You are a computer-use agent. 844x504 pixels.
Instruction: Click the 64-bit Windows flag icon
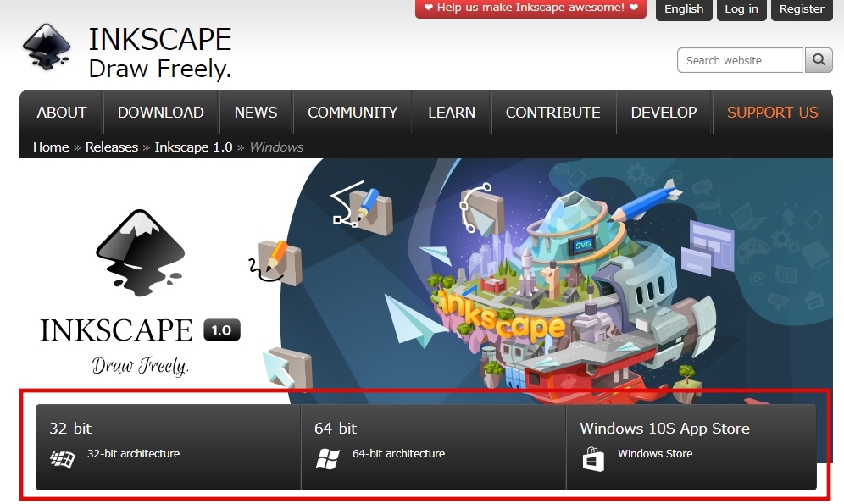click(328, 459)
